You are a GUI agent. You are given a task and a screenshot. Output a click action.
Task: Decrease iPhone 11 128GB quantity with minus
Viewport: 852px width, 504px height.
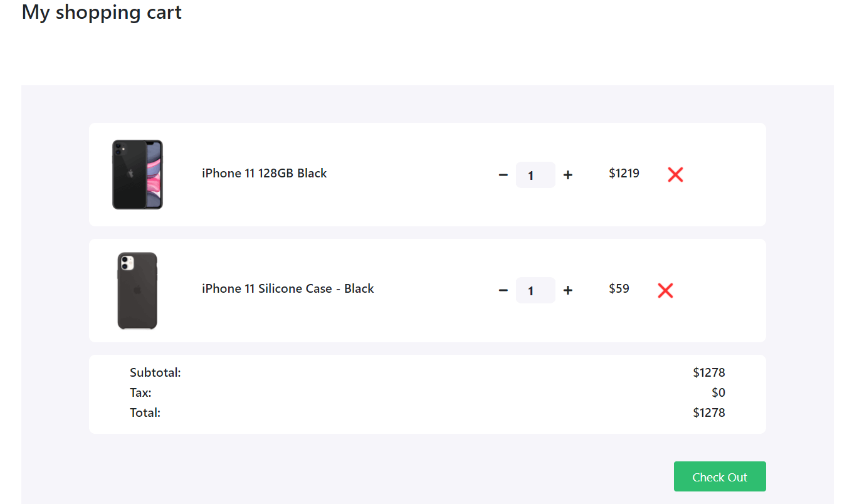pos(503,175)
